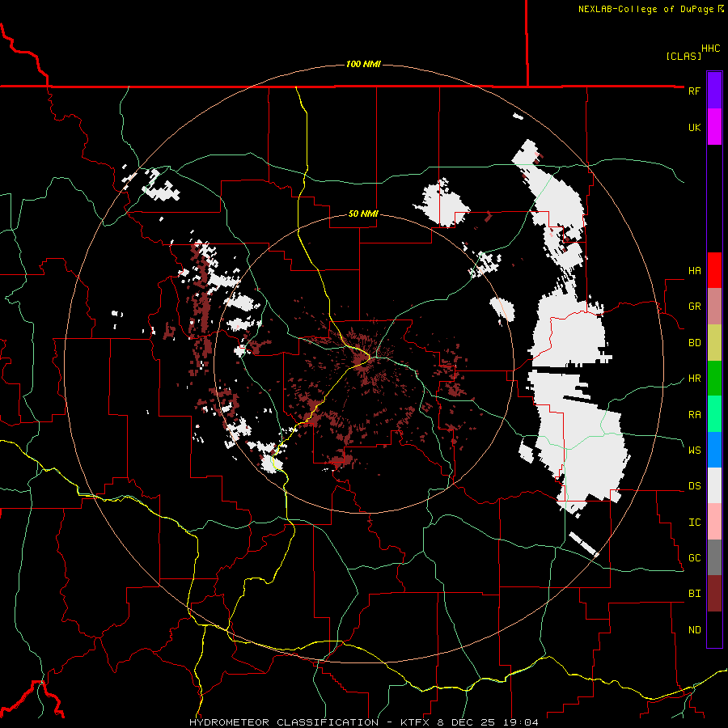Click the GR legend color block

pyautogui.click(x=714, y=307)
